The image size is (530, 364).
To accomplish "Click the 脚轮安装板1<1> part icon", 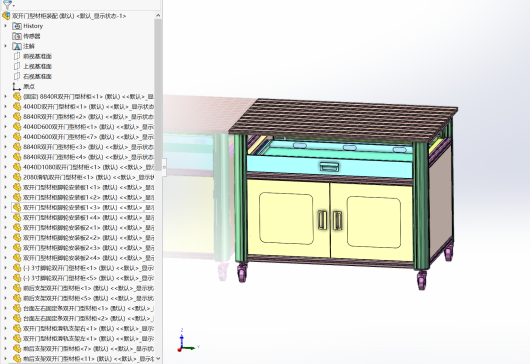I will (x=17, y=187).
